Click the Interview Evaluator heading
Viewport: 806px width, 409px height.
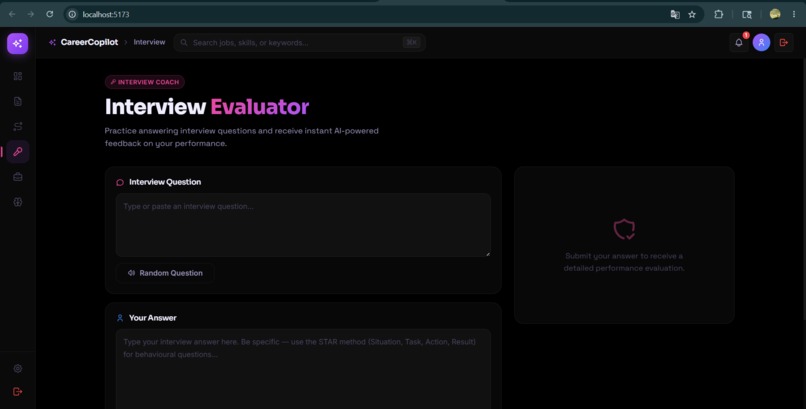[207, 107]
